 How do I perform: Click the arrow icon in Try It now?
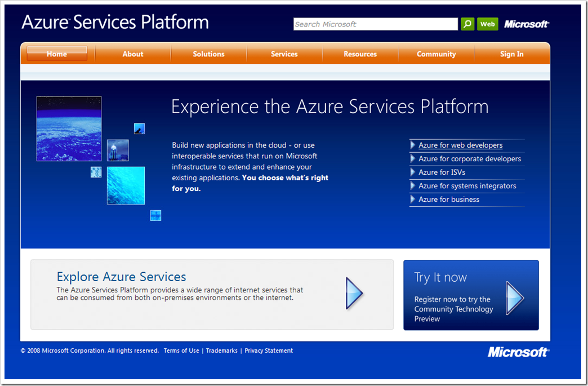pyautogui.click(x=514, y=298)
